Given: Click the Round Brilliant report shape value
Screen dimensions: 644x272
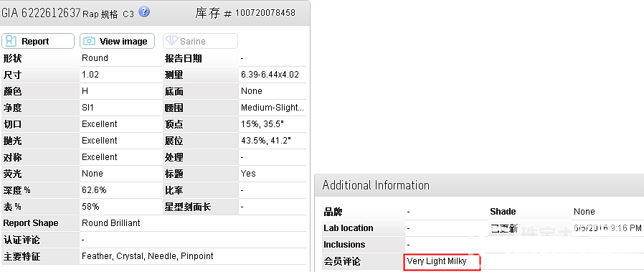Looking at the screenshot, I should pyautogui.click(x=111, y=223).
